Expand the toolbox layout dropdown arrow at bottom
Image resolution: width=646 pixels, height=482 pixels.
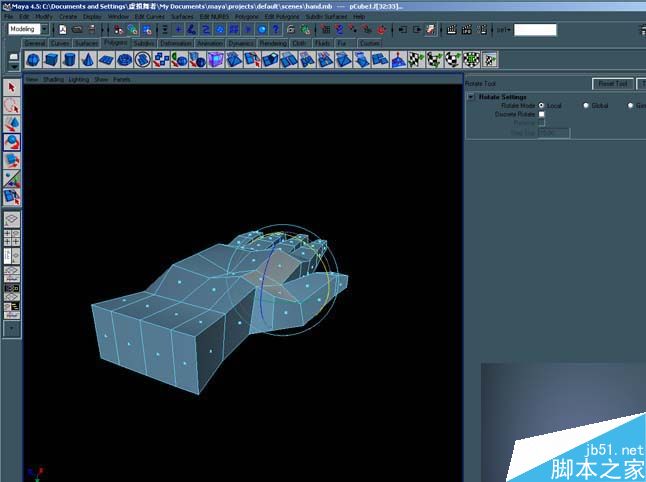pyautogui.click(x=12, y=329)
